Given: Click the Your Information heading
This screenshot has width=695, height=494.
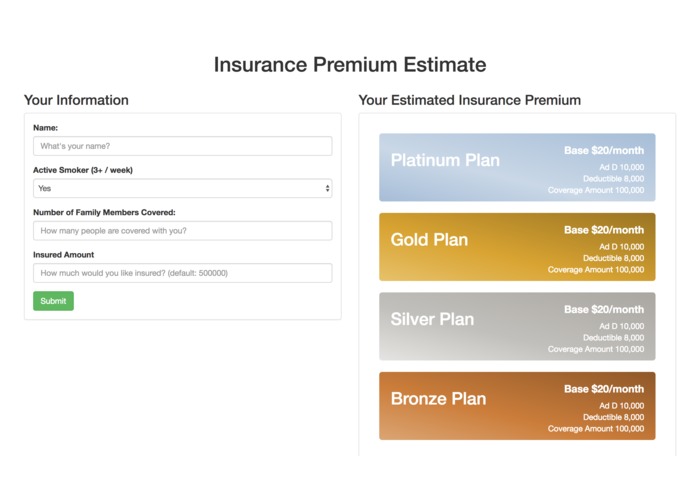Looking at the screenshot, I should point(76,100).
